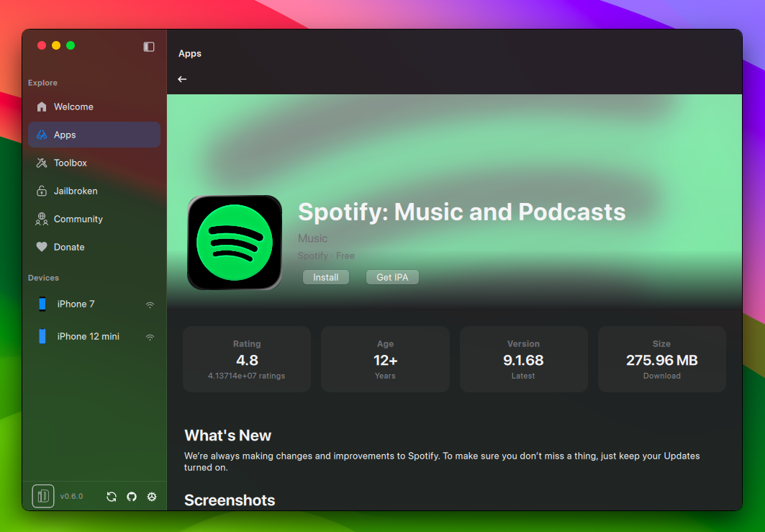Click the Apps header title
Viewport: 765px width, 532px height.
(190, 54)
